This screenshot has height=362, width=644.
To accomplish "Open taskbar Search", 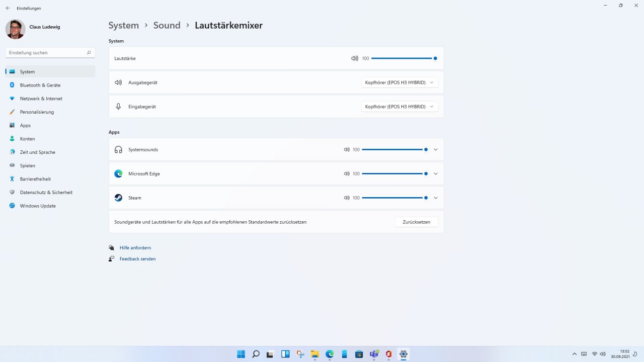I will [x=256, y=354].
